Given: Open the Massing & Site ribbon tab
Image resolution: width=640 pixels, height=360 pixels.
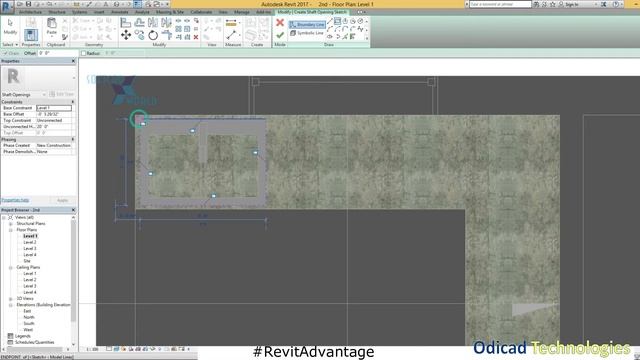Looking at the screenshot, I should pyautogui.click(x=170, y=12).
